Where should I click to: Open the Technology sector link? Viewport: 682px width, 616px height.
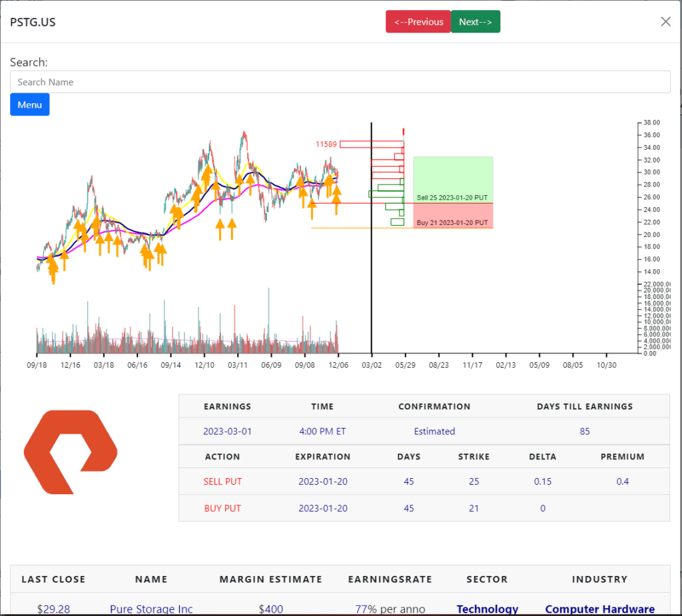(487, 609)
